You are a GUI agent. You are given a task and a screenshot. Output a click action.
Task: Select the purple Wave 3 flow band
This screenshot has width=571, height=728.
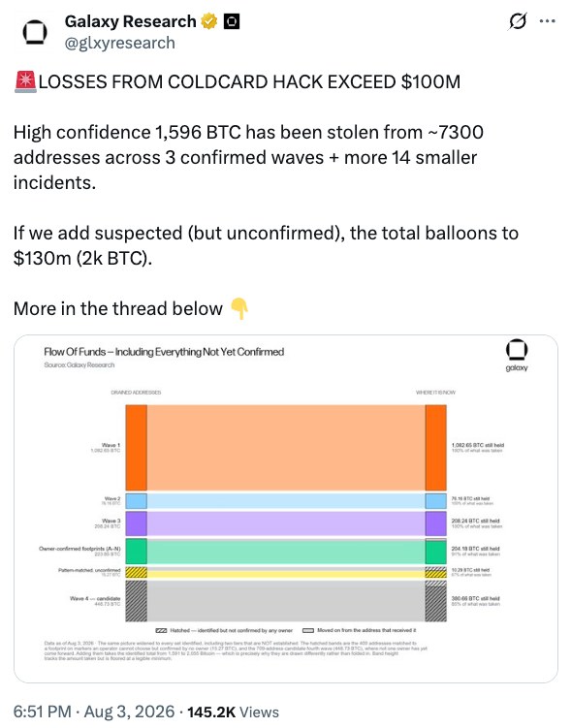point(286,523)
